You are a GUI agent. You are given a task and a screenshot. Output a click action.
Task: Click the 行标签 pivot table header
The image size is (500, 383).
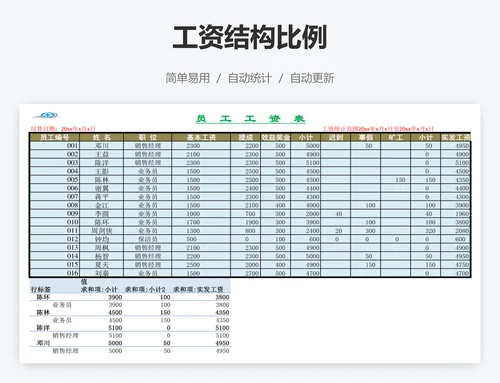[x=41, y=289]
